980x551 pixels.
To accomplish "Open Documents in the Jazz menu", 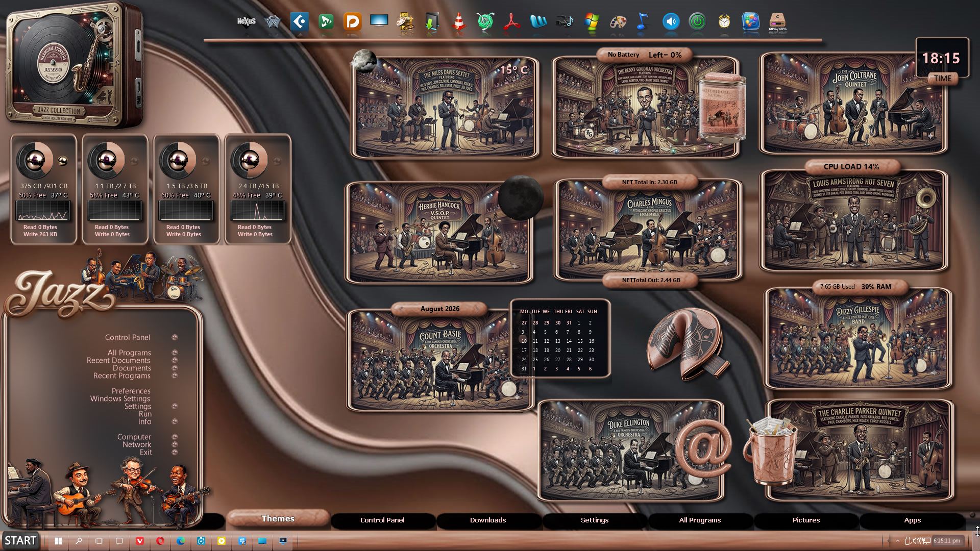I will click(x=132, y=368).
